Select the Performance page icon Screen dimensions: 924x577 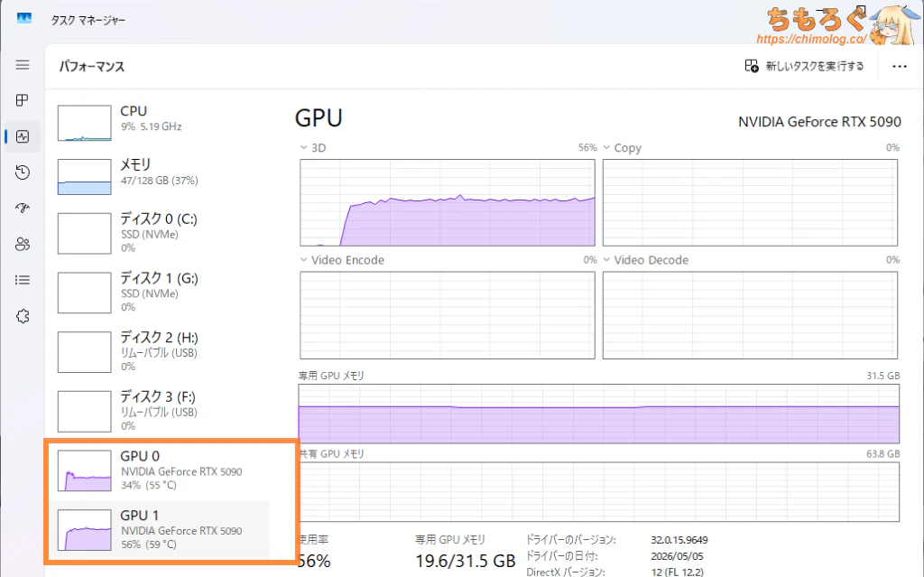coord(23,137)
